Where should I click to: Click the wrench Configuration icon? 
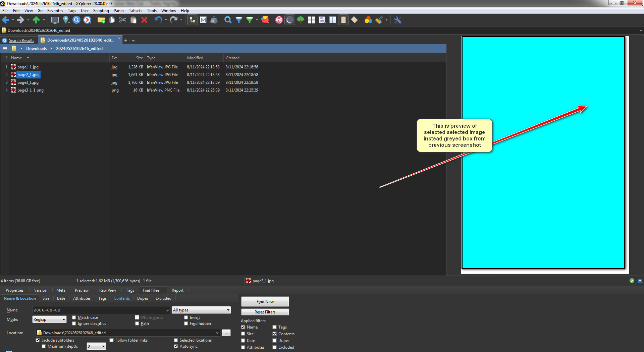[x=398, y=20]
